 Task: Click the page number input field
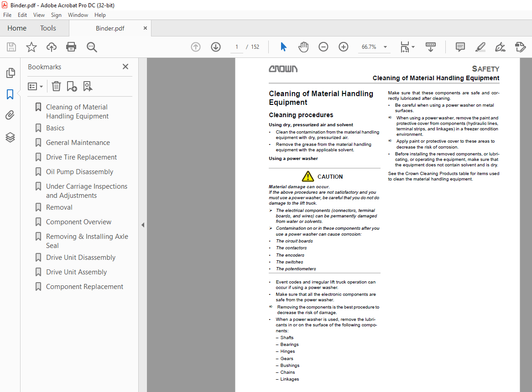tap(236, 46)
